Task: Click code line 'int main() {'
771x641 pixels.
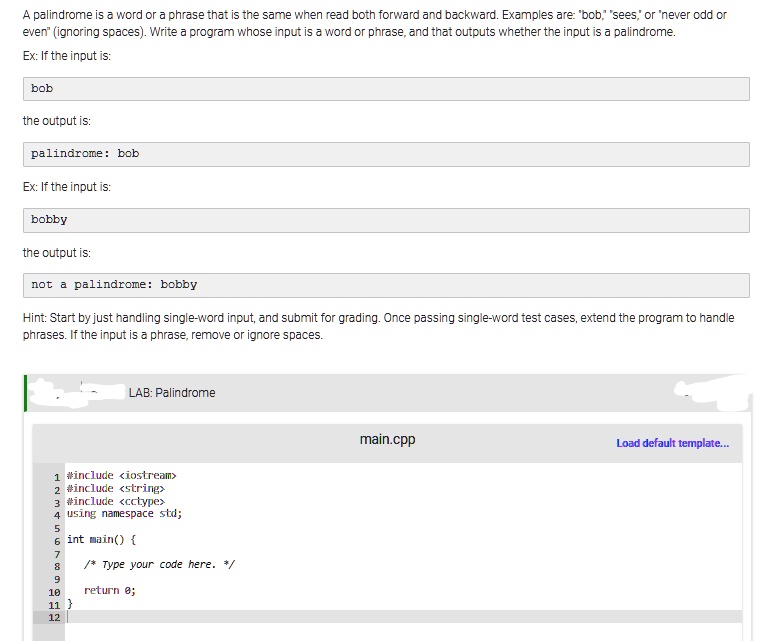Action: point(101,540)
